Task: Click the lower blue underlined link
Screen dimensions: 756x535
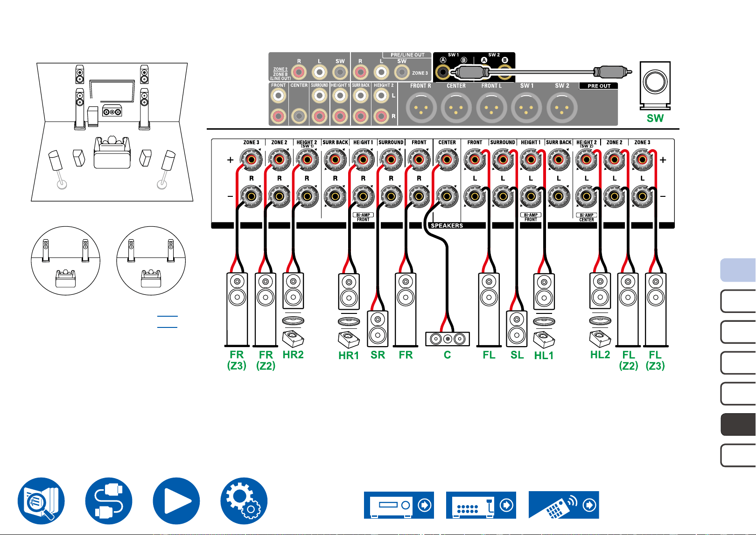Action: click(167, 327)
